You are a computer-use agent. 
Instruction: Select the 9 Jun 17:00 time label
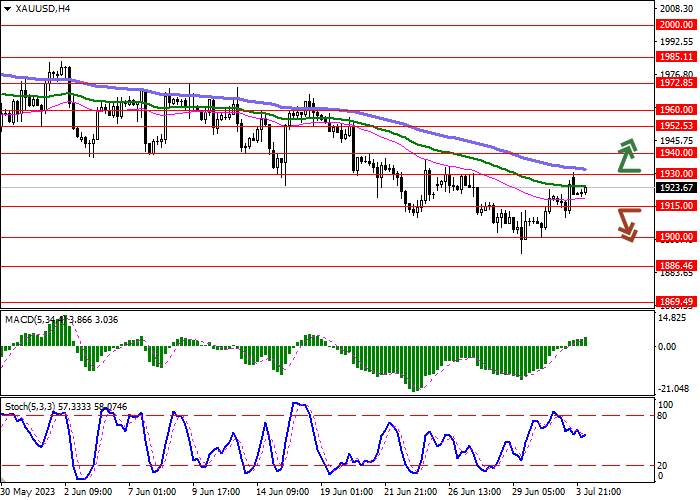[x=217, y=492]
